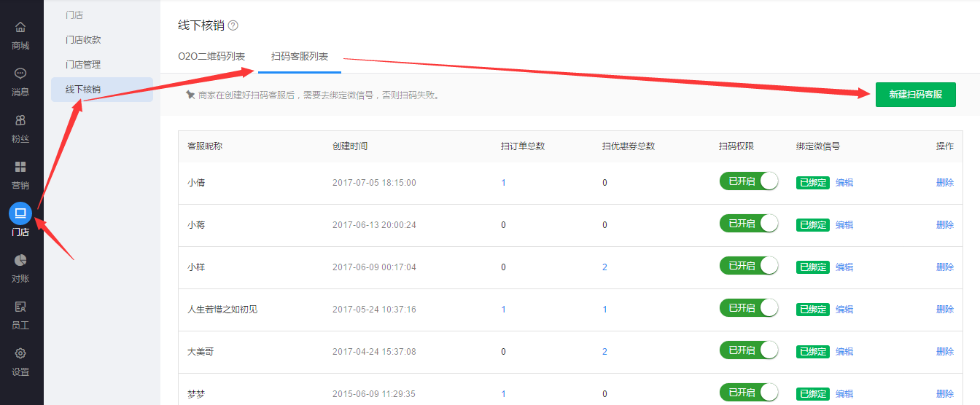Open the 员工 staff icon
The height and width of the screenshot is (405, 980).
tap(20, 307)
